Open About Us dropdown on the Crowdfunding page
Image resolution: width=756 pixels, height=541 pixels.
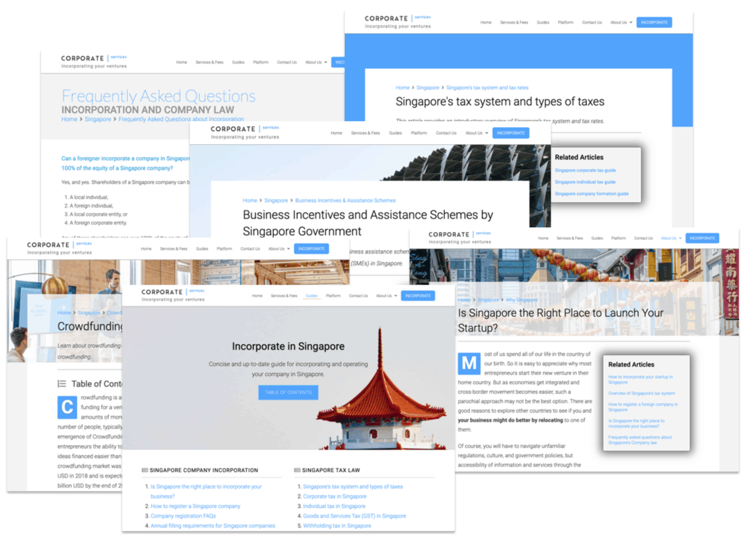[x=279, y=249]
